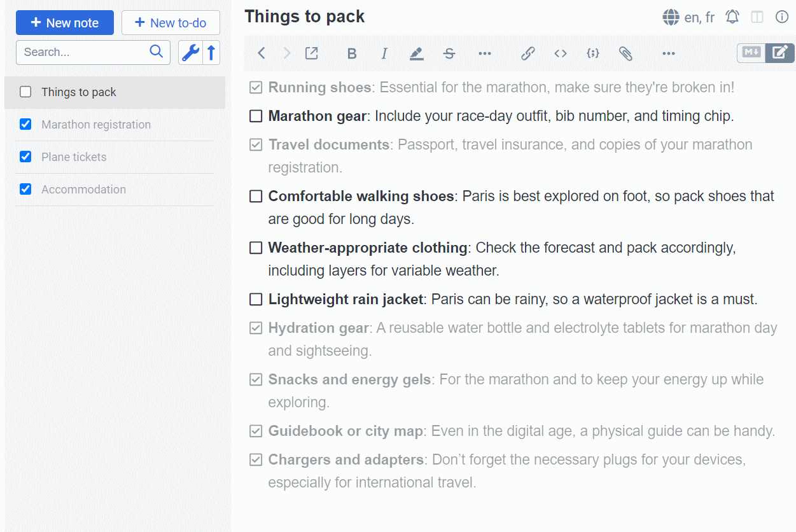The image size is (796, 532).
Task: Focus the Search field
Action: pos(93,52)
